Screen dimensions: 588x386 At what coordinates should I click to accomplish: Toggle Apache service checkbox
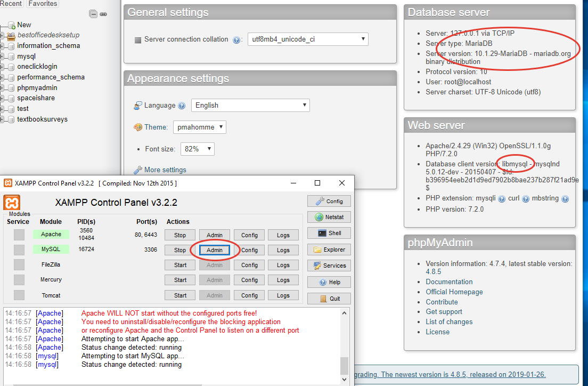coord(19,235)
